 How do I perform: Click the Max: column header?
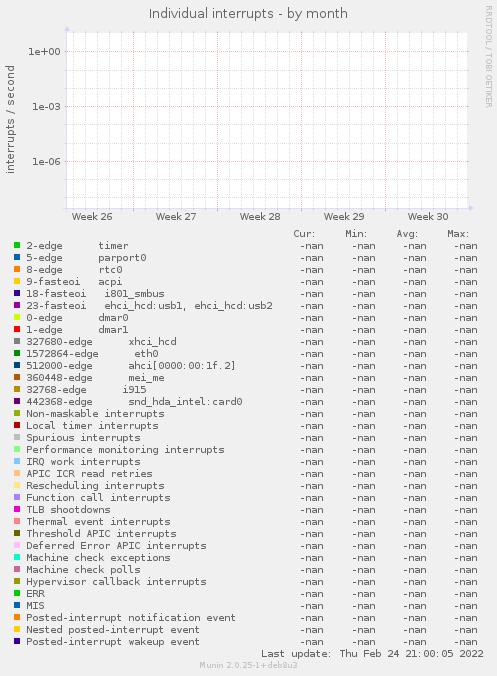pos(458,234)
